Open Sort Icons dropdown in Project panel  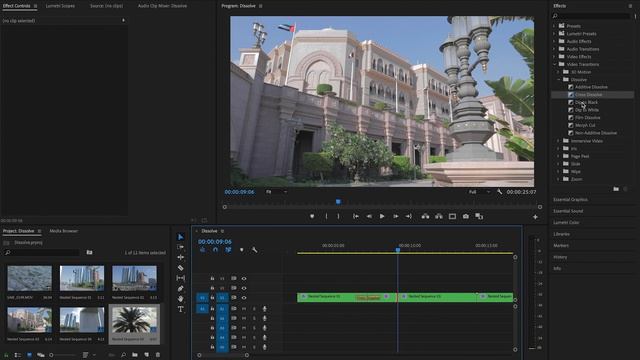pyautogui.click(x=88, y=355)
